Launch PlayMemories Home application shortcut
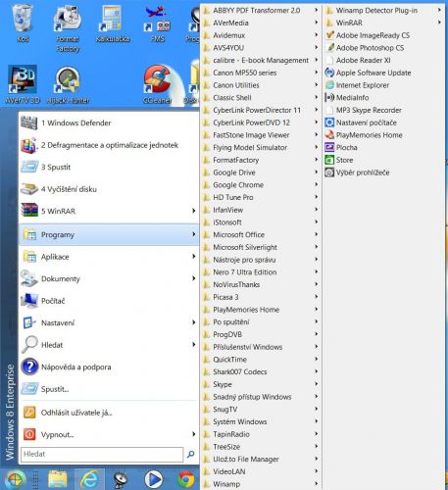This screenshot has height=490, width=448. [x=382, y=135]
